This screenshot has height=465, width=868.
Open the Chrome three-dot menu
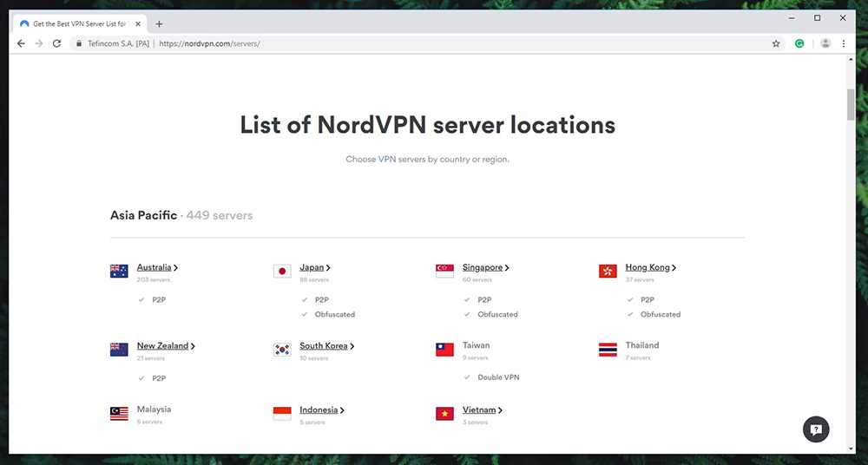pyautogui.click(x=844, y=43)
